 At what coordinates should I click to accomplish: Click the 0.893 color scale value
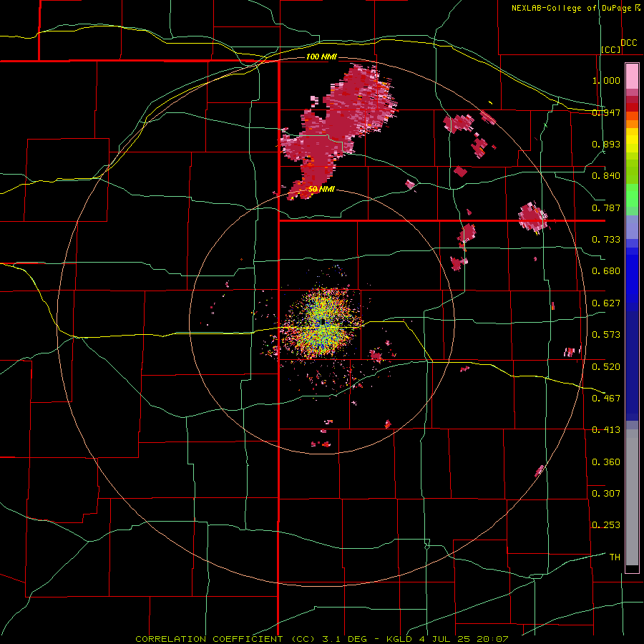(x=606, y=144)
